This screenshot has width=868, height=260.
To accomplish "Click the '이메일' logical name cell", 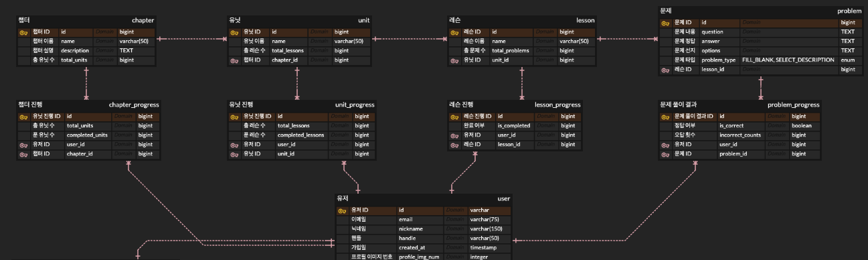I will tap(359, 220).
